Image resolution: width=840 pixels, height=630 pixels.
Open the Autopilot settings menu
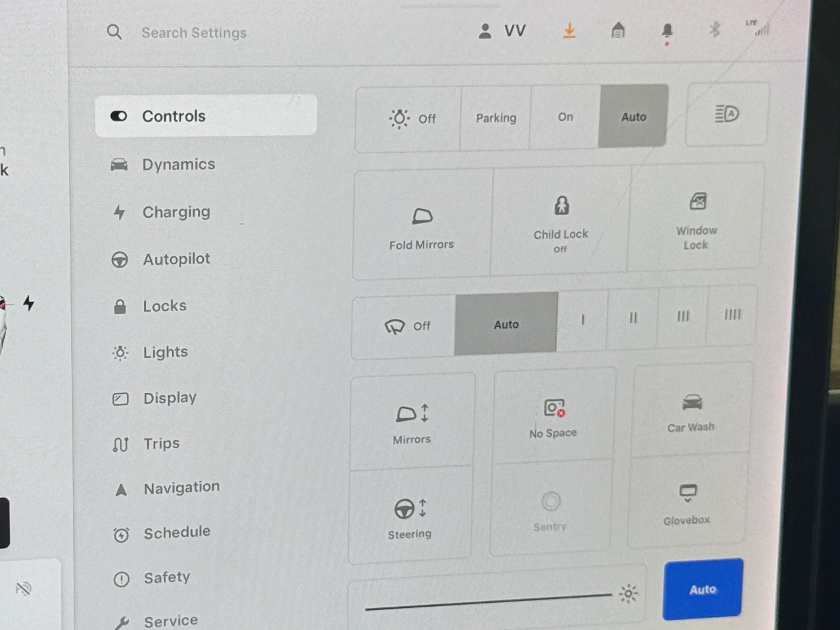pyautogui.click(x=161, y=259)
